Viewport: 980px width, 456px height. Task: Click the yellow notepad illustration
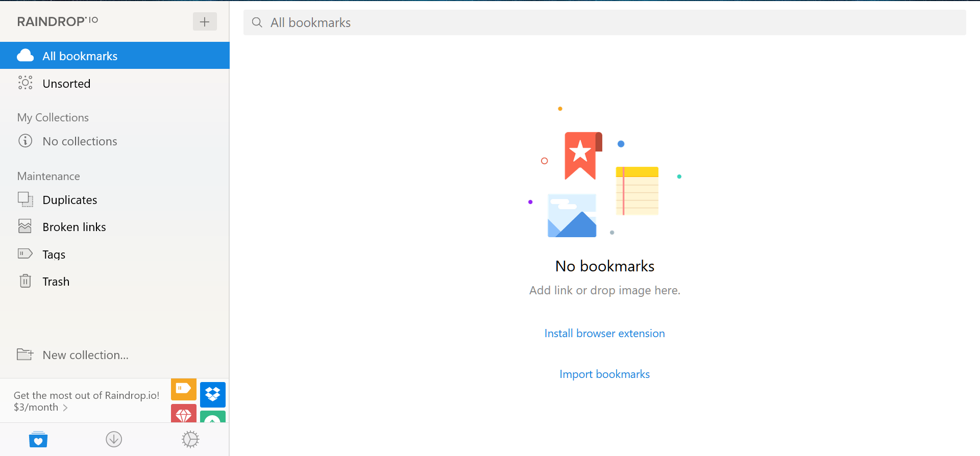click(637, 191)
